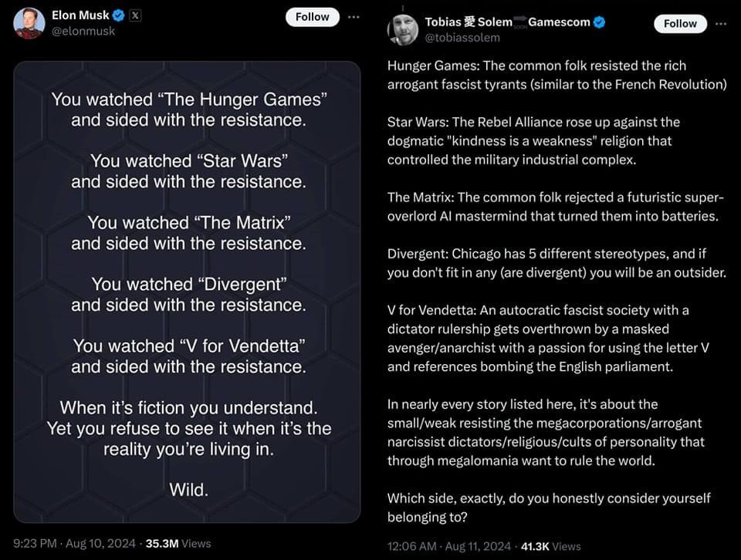Open the @elonmusk handle link
741x560 pixels.
(83, 31)
